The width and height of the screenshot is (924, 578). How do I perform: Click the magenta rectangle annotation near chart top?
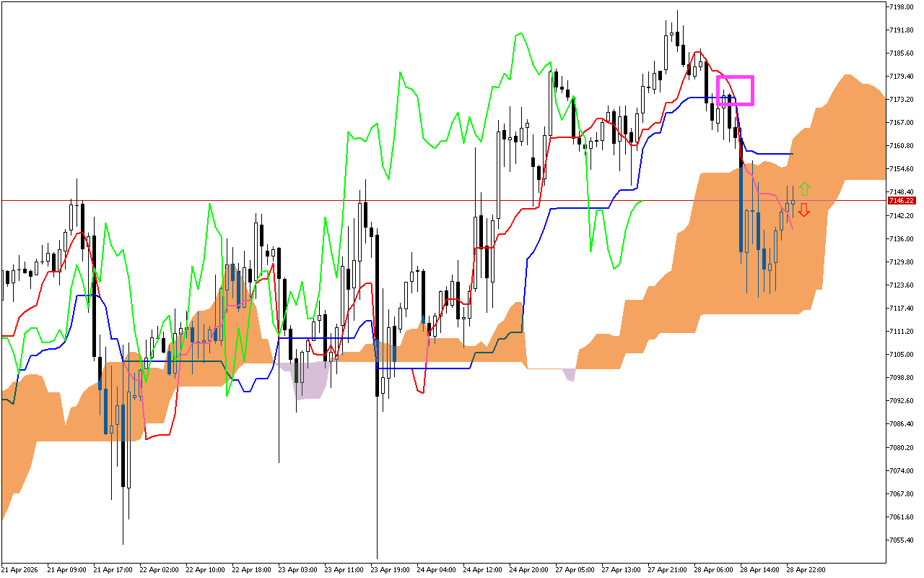coord(735,90)
